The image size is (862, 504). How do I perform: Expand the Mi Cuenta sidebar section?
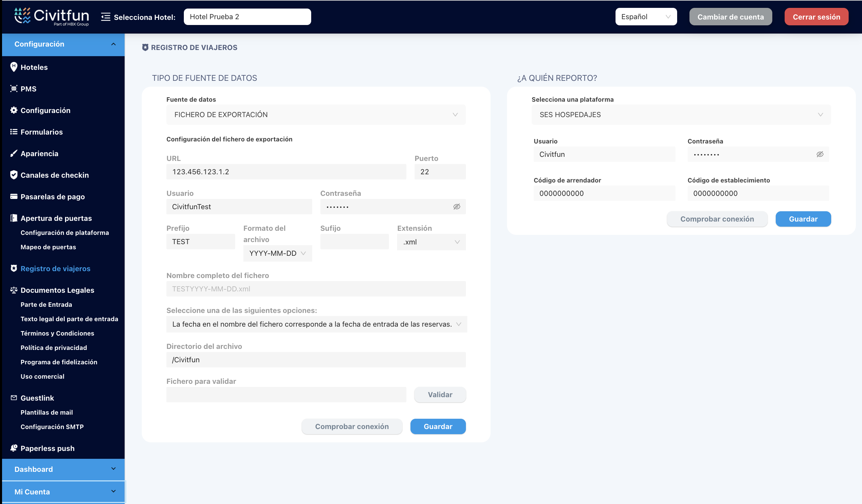63,492
